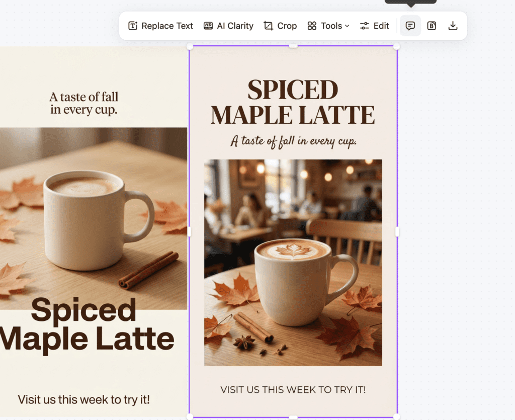The height and width of the screenshot is (420, 515).
Task: Expand the Tools dropdown menu
Action: [x=328, y=26]
